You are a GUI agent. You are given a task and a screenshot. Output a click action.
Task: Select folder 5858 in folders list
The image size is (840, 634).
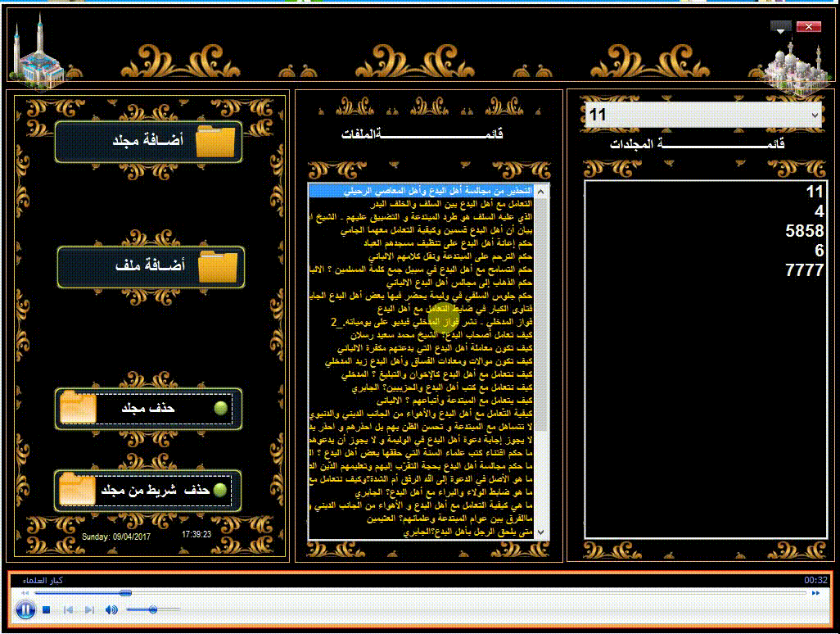click(803, 231)
